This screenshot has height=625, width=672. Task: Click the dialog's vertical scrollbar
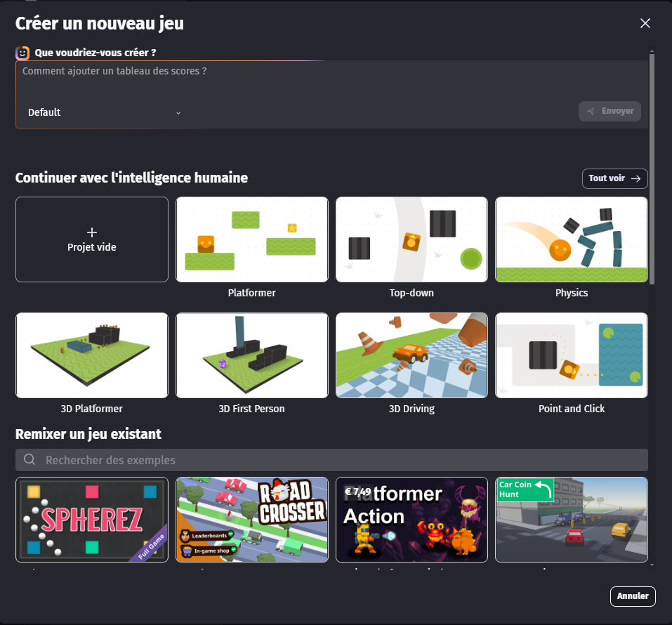(x=652, y=169)
